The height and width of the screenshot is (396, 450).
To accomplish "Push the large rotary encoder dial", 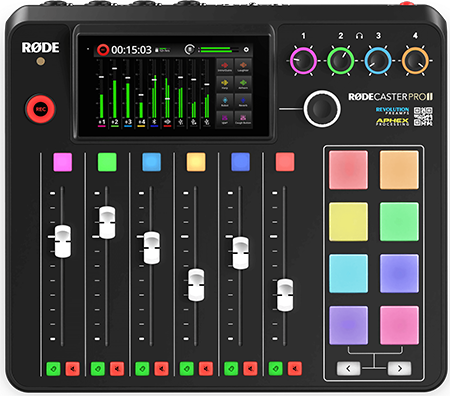I will click(x=322, y=109).
